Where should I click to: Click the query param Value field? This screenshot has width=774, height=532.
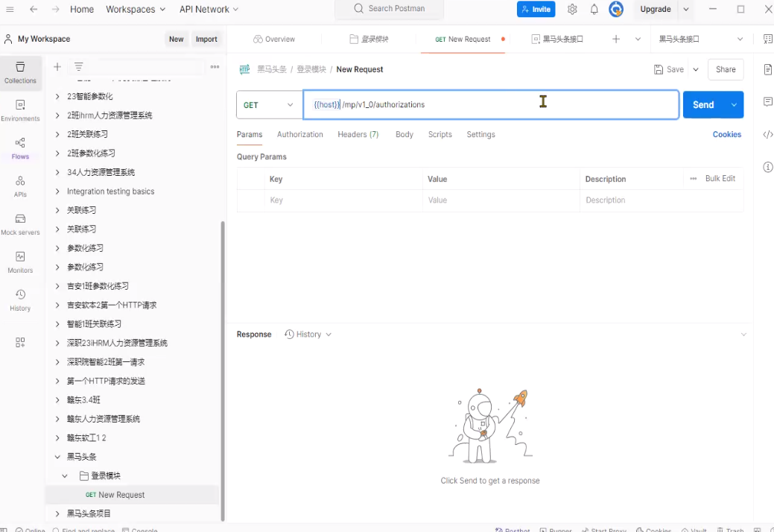tap(501, 200)
